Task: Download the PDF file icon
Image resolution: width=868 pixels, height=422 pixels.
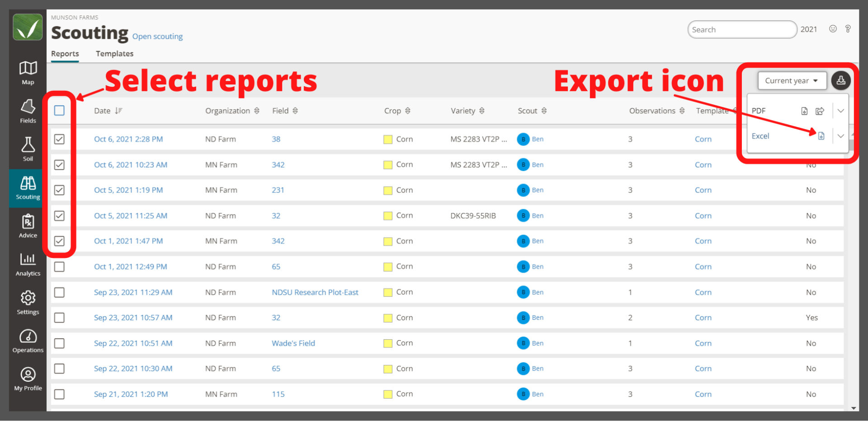Action: [804, 111]
